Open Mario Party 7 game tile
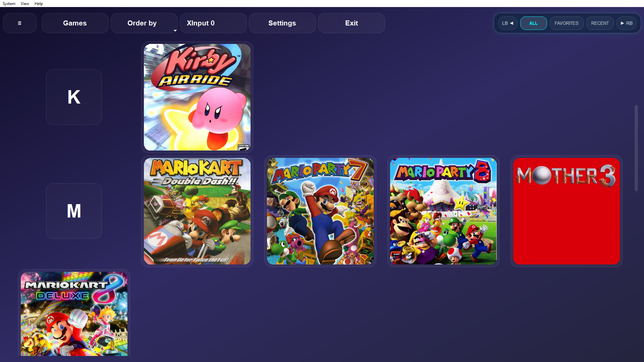This screenshot has height=362, width=644. (x=320, y=211)
